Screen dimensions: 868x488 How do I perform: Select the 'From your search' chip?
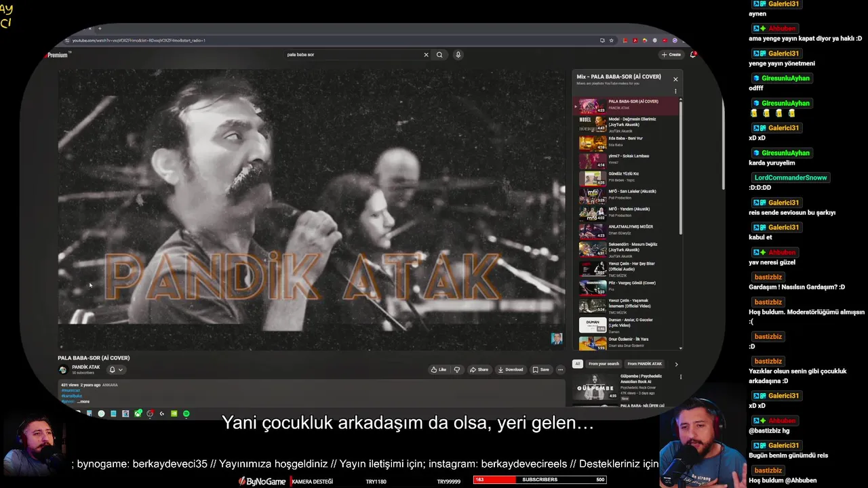click(x=604, y=364)
